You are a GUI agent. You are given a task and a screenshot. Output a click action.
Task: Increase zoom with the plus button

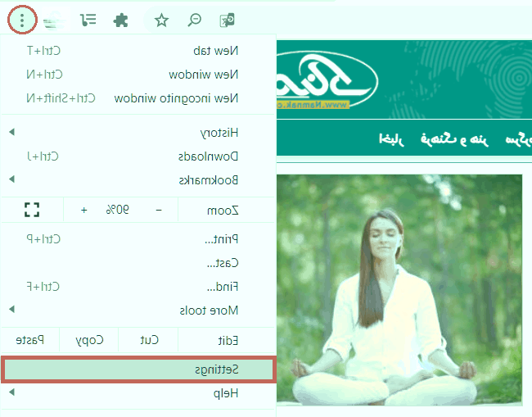[x=83, y=211]
